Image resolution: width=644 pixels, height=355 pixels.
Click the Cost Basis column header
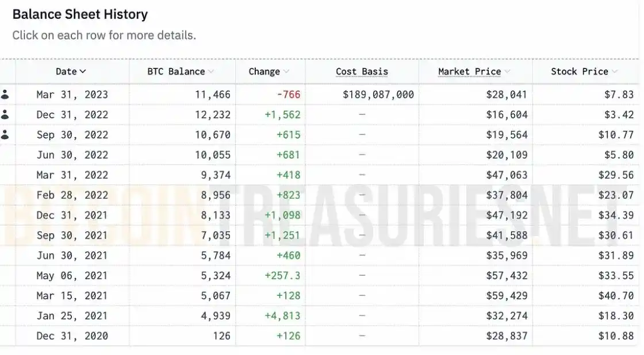pos(362,72)
